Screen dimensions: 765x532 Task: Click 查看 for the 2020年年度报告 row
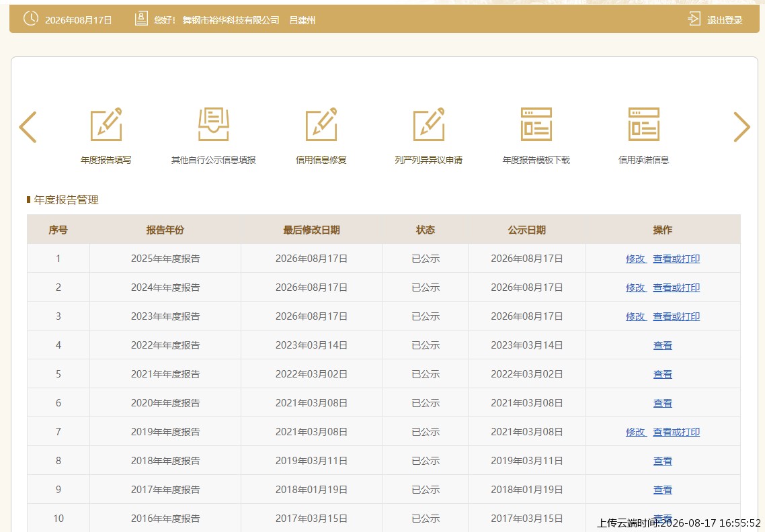pyautogui.click(x=663, y=403)
